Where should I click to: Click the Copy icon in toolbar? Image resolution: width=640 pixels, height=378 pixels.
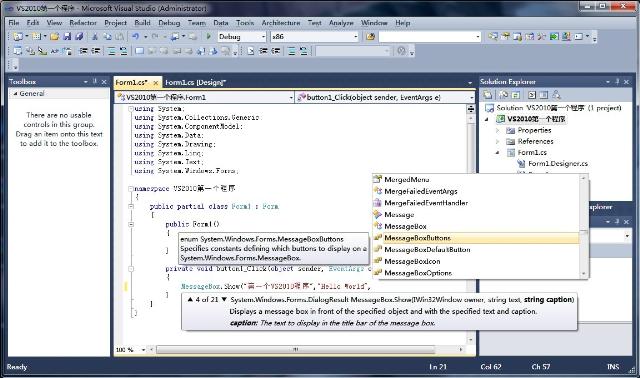click(107, 37)
